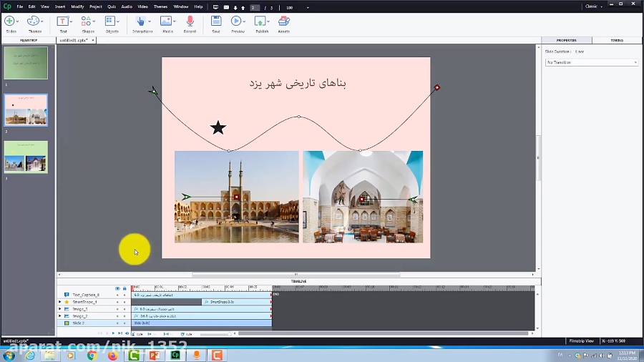644x362 pixels.
Task: Toggle lock of Text_Caption_8 layer
Action: click(x=125, y=295)
